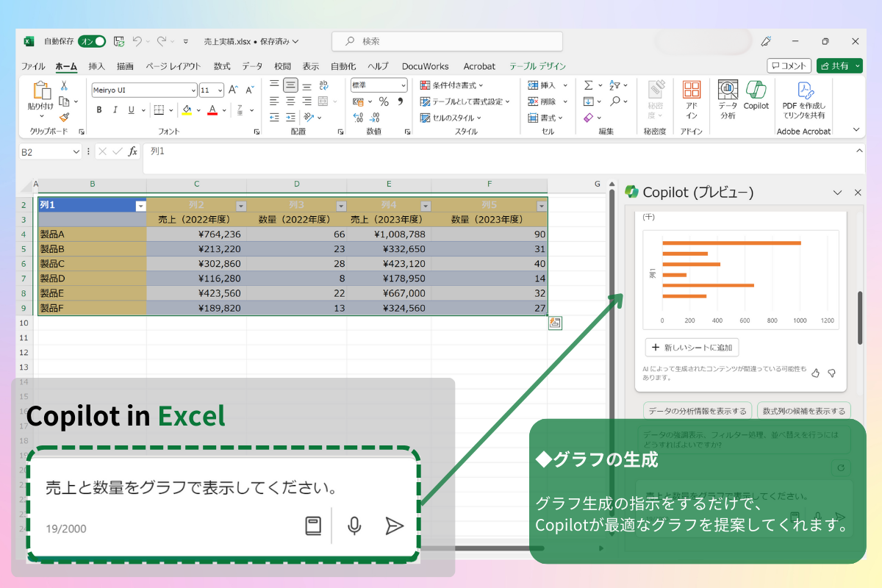Click the Copy icon in clipboard group
This screenshot has width=882, height=588.
tap(64, 101)
